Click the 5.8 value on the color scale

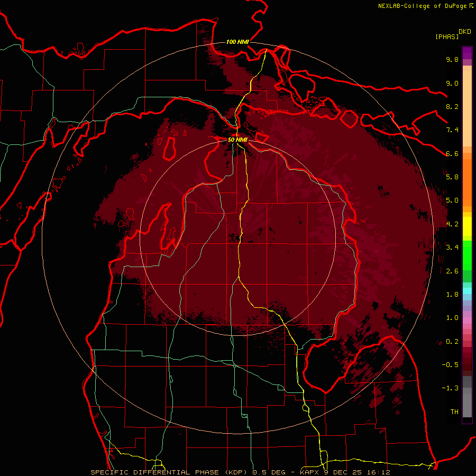click(x=452, y=177)
